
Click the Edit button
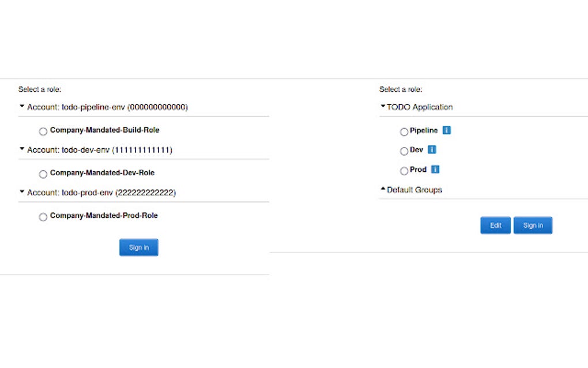pos(495,225)
